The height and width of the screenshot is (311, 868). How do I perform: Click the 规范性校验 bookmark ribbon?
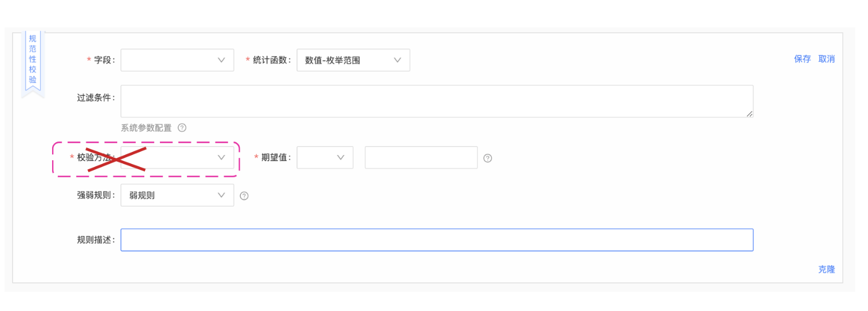coord(33,62)
